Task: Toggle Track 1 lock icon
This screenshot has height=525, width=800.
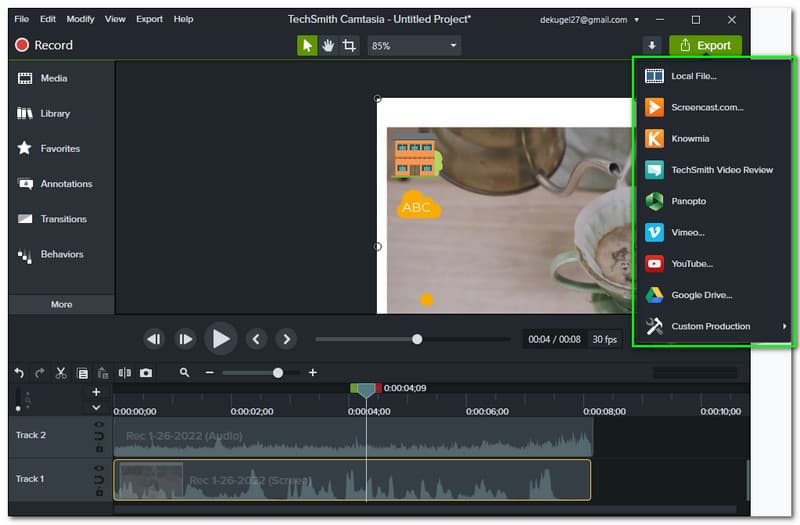Action: coord(99,493)
